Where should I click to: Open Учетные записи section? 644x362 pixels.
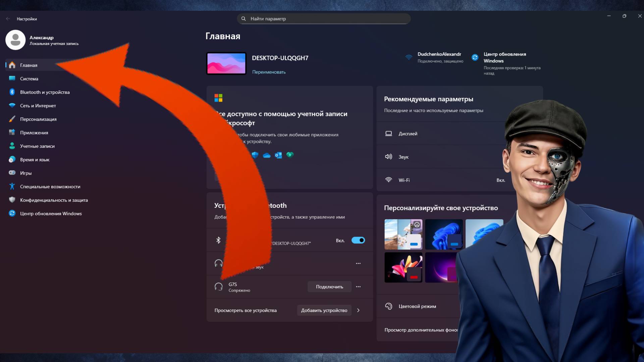37,146
